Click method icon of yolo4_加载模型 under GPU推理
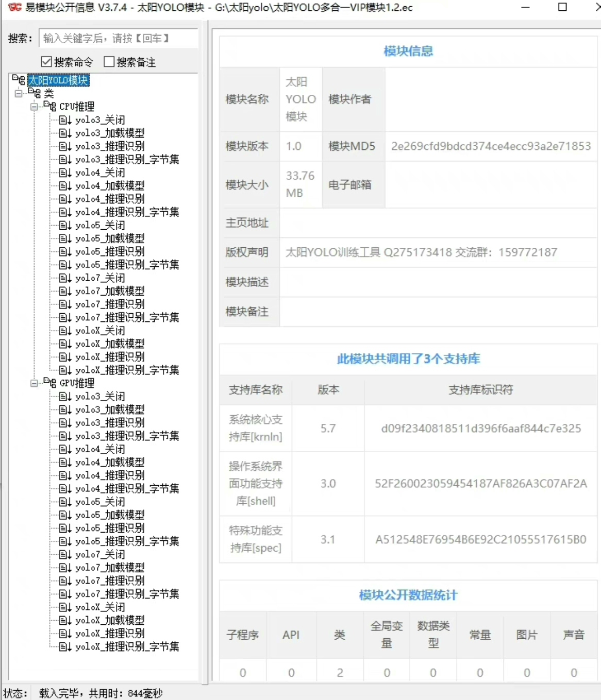The width and height of the screenshot is (601, 700). click(x=65, y=462)
